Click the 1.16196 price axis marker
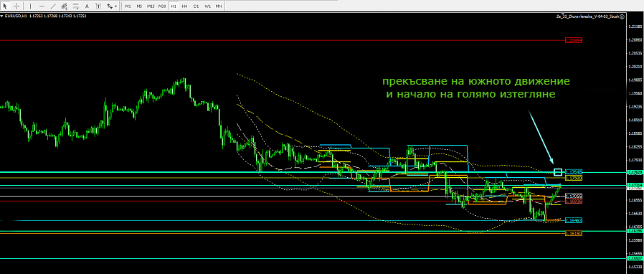Image resolution: width=644 pixels, height=274 pixels. (x=635, y=231)
